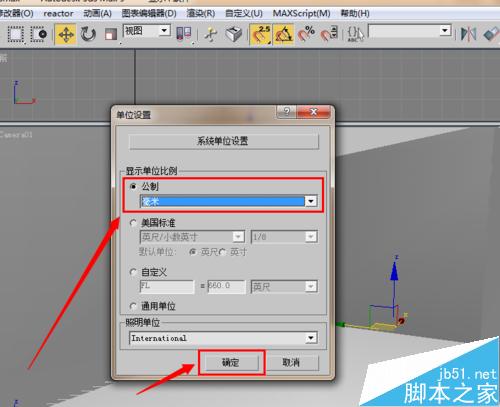Click the 取消 button
This screenshot has width=500, height=407.
pos(291,362)
